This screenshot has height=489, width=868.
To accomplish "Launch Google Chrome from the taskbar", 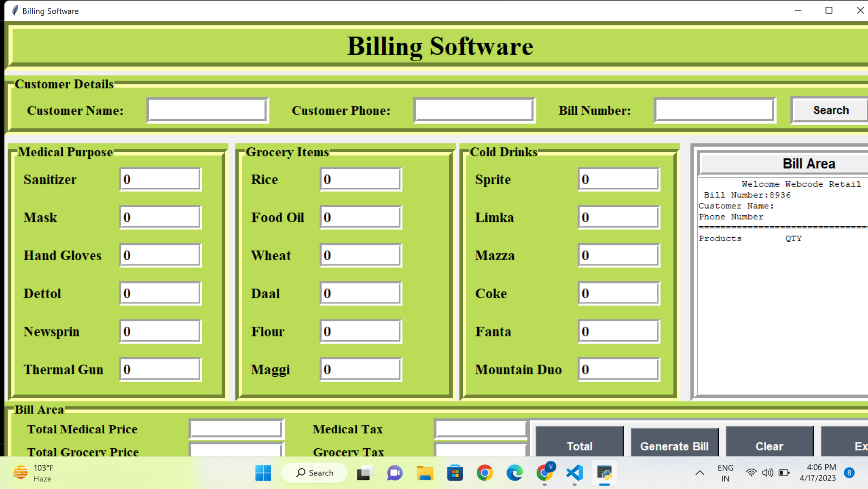I will [x=485, y=472].
